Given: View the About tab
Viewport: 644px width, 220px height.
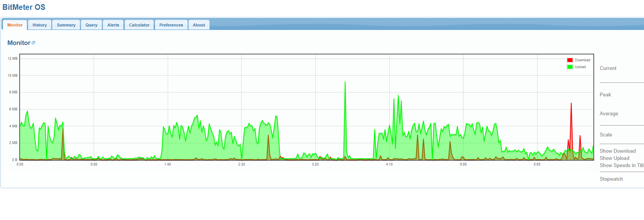Looking at the screenshot, I should [199, 25].
